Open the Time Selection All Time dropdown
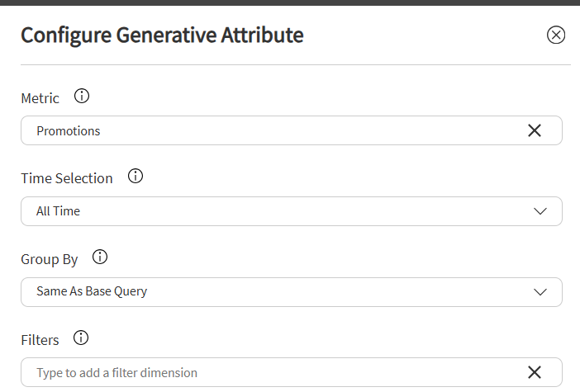580x392 pixels. 292,211
